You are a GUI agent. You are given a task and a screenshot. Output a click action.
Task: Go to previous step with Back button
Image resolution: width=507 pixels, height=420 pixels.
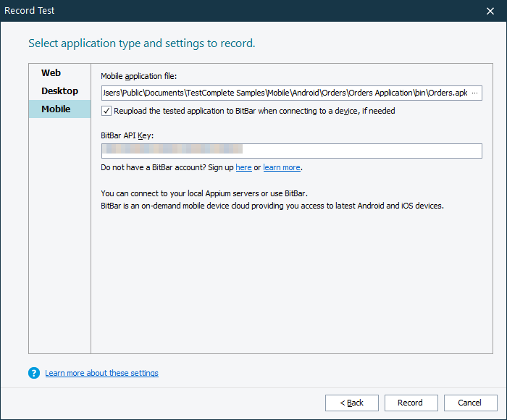pos(351,403)
